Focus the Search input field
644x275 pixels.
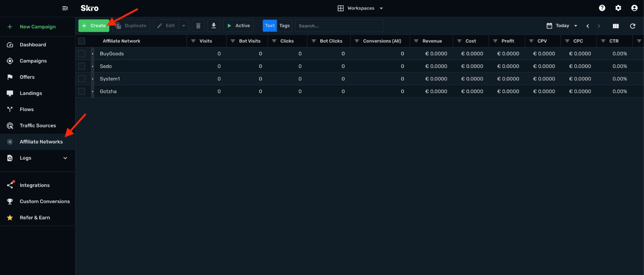(339, 26)
